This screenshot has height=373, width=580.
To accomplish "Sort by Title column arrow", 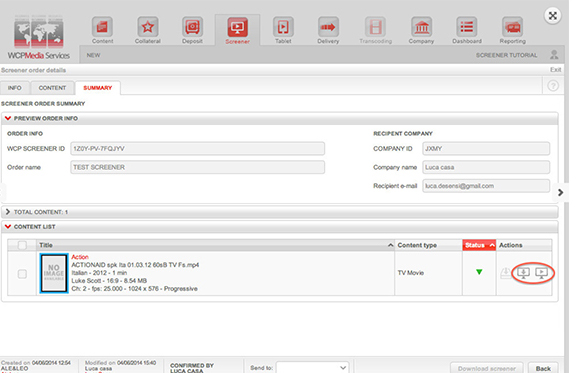I will pyautogui.click(x=390, y=245).
